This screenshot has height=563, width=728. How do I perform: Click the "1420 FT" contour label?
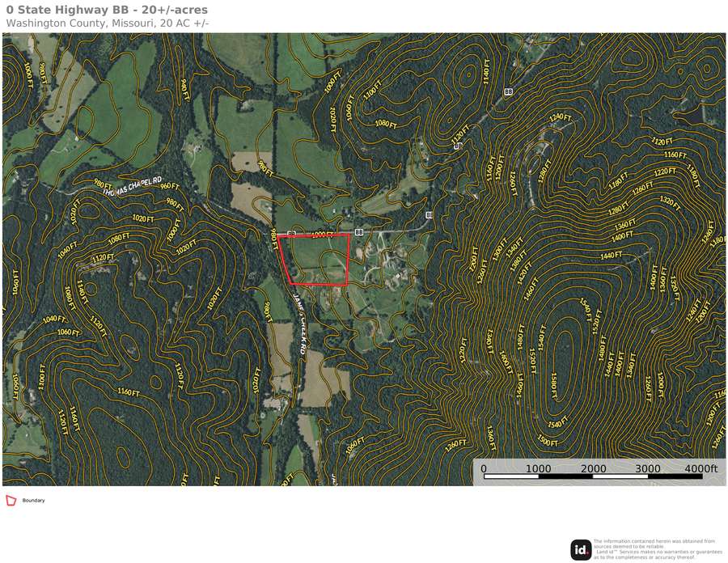coord(525,274)
